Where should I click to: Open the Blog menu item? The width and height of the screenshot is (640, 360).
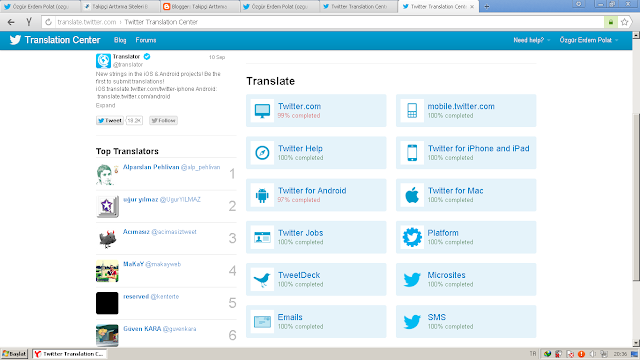click(120, 40)
